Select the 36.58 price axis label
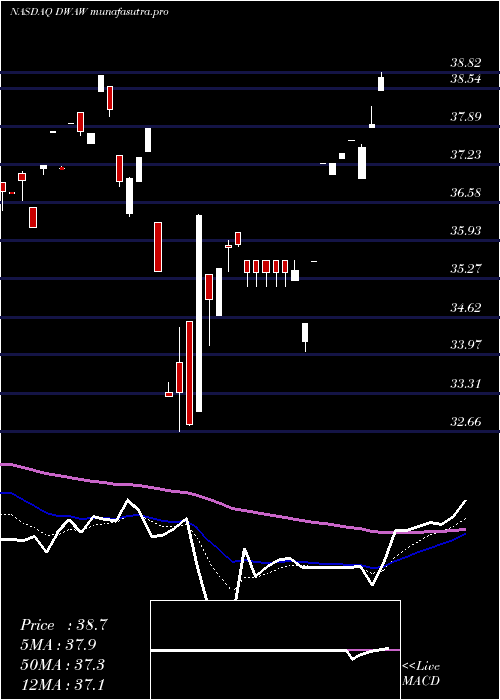The width and height of the screenshot is (500, 700). coord(465,193)
